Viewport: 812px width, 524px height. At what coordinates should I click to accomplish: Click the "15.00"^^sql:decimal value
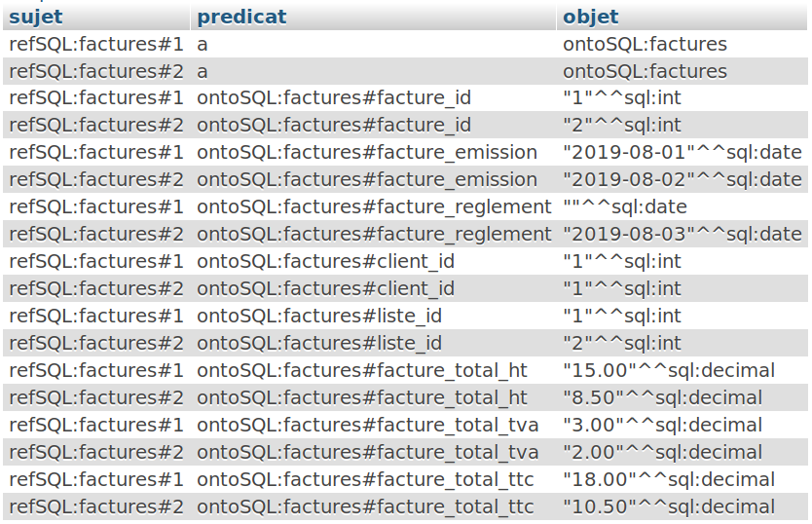(668, 371)
